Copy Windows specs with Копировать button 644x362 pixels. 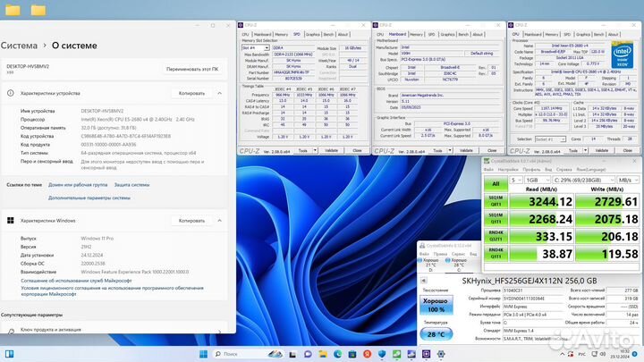pyautogui.click(x=191, y=221)
